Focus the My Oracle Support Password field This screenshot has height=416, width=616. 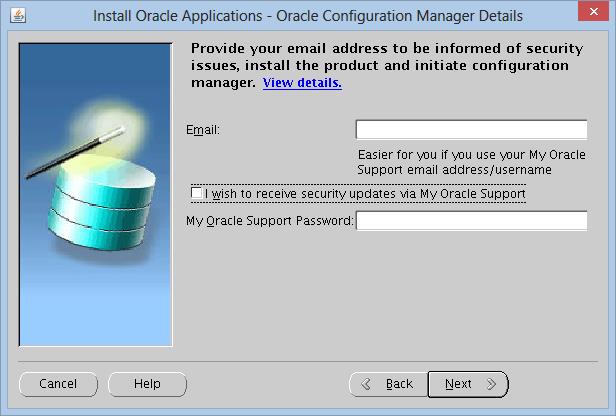pos(471,220)
